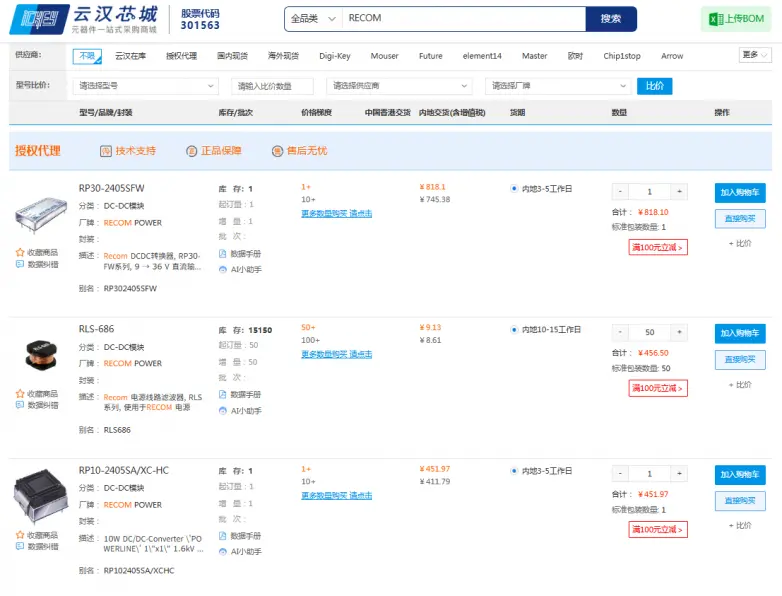Click the 搜索 search button

point(611,19)
